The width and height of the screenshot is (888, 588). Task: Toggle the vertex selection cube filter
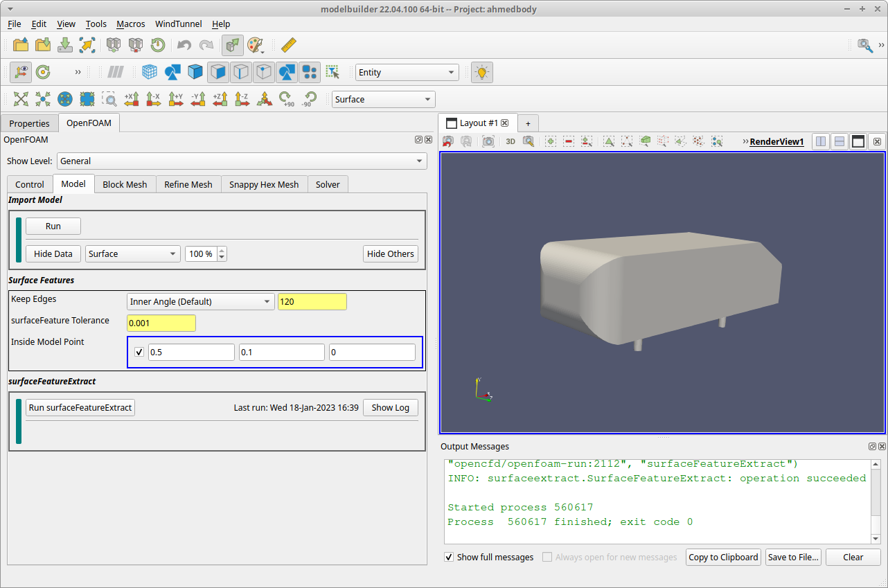click(x=263, y=72)
